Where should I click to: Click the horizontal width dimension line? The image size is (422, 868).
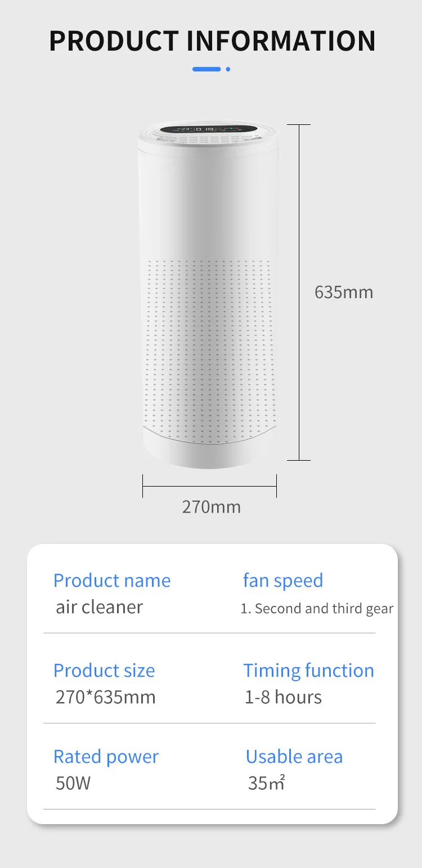coord(209,487)
